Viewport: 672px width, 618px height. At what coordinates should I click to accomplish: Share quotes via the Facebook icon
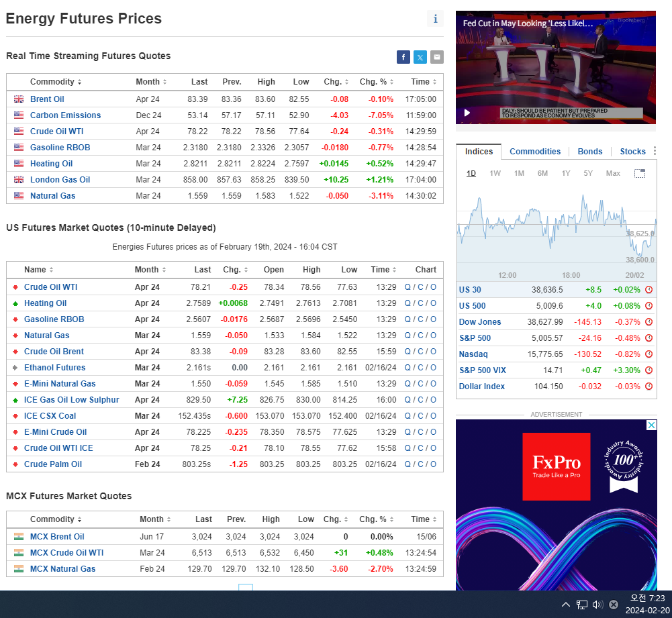[x=403, y=57]
